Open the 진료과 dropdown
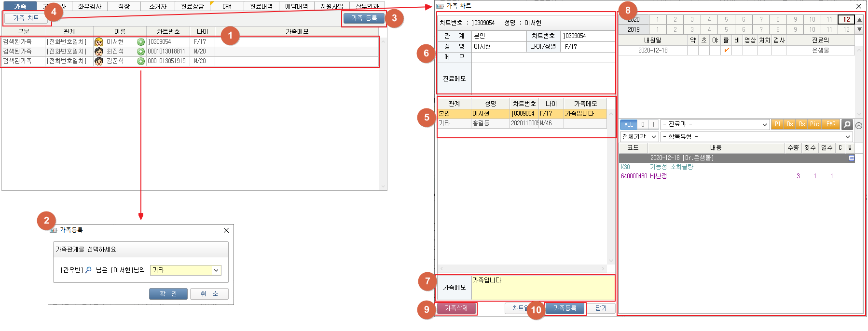This screenshot has height=331, width=868. pos(715,124)
